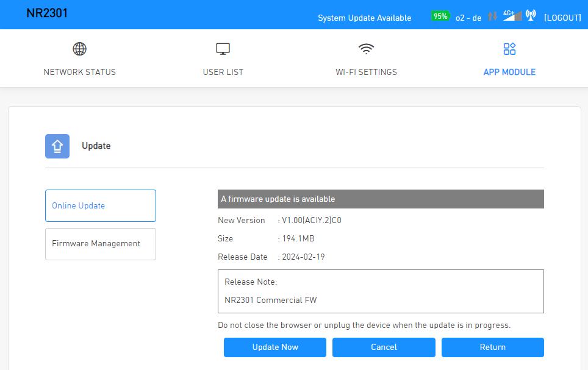This screenshot has width=588, height=370.
Task: Click the User List monitor icon
Action: [223, 49]
